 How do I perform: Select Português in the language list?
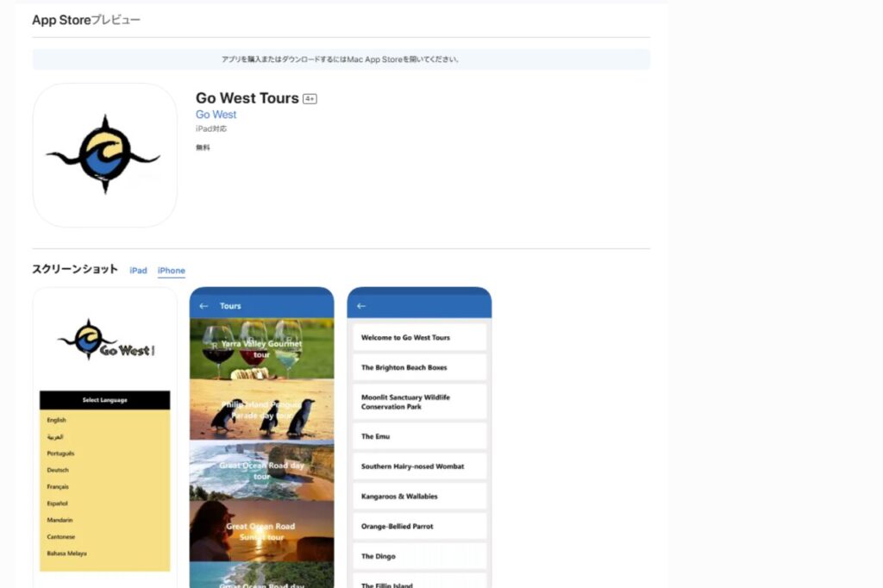[60, 454]
